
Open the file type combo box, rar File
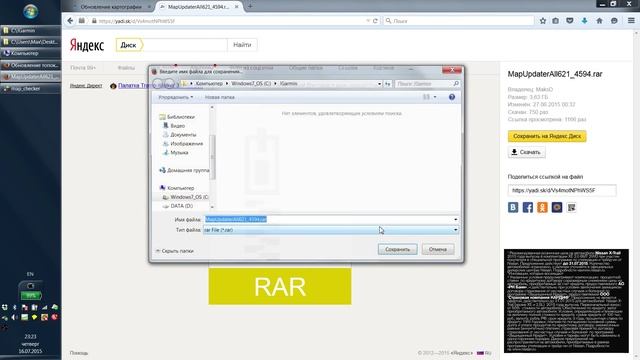[x=331, y=230]
